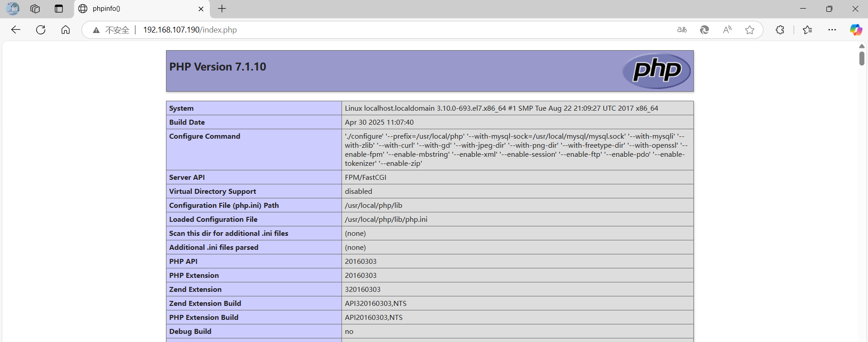Maximize the browser window
The image size is (868, 342).
[x=829, y=9]
